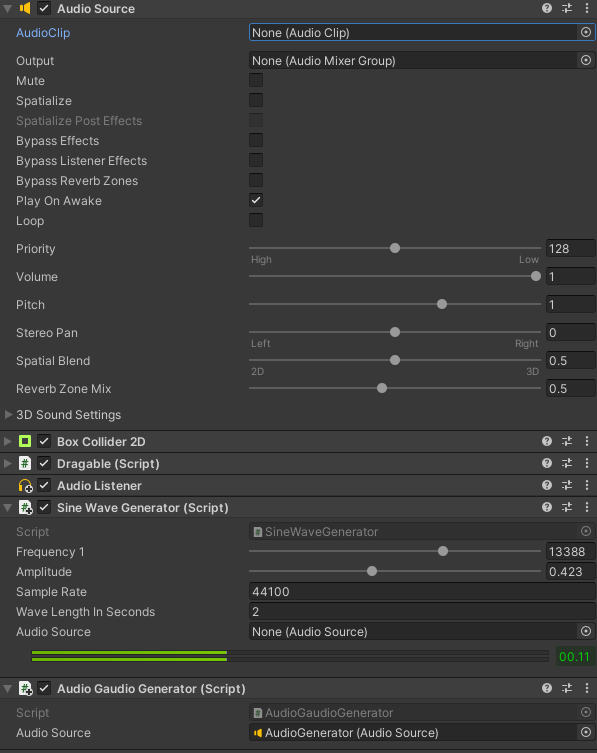Click Wave Length In Seconds field
Viewport: 597px width, 753px height.
coord(422,612)
